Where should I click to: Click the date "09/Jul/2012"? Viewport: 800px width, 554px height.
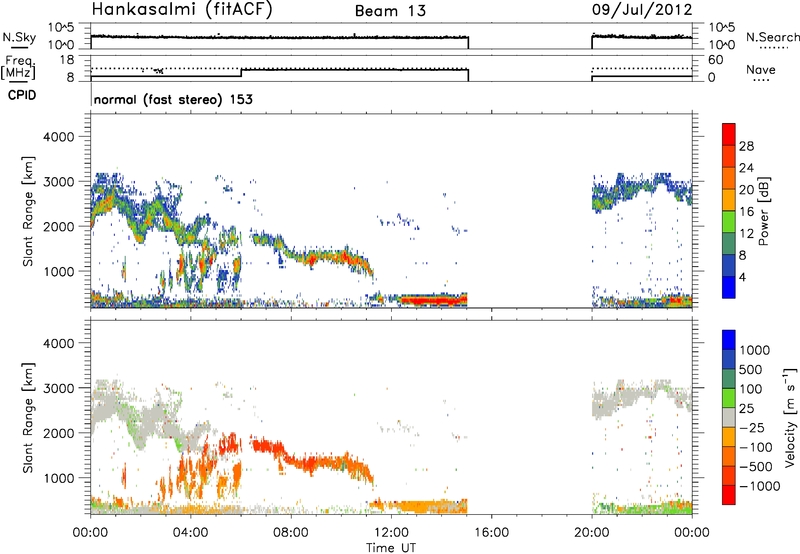[x=642, y=10]
